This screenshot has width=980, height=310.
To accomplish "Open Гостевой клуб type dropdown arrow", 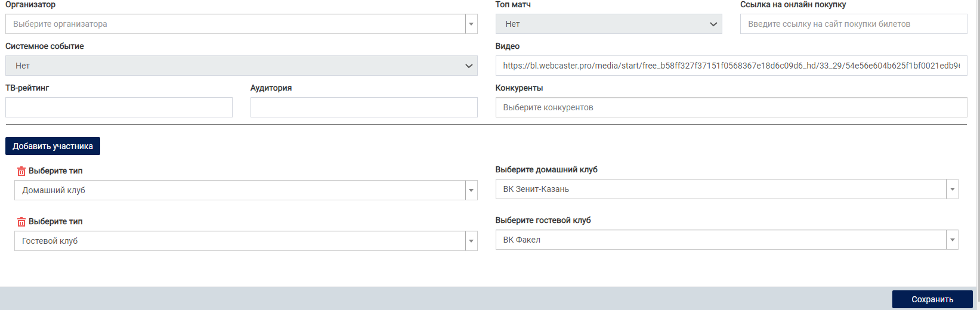I will pos(471,241).
